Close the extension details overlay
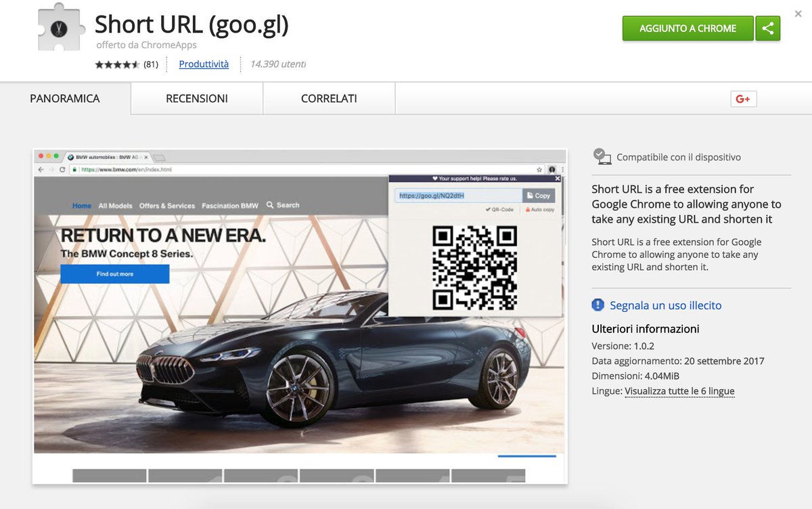This screenshot has width=812, height=509. tap(798, 14)
